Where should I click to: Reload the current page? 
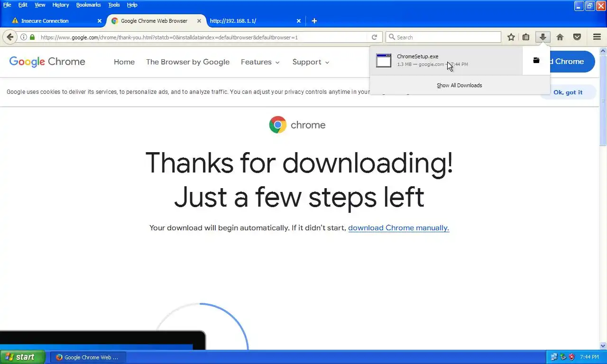pos(374,37)
